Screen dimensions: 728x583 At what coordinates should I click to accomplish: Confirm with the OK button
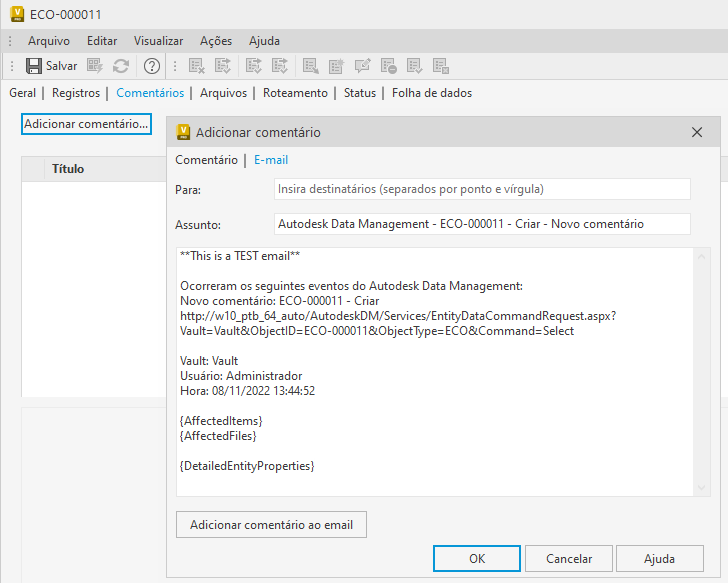pos(477,558)
